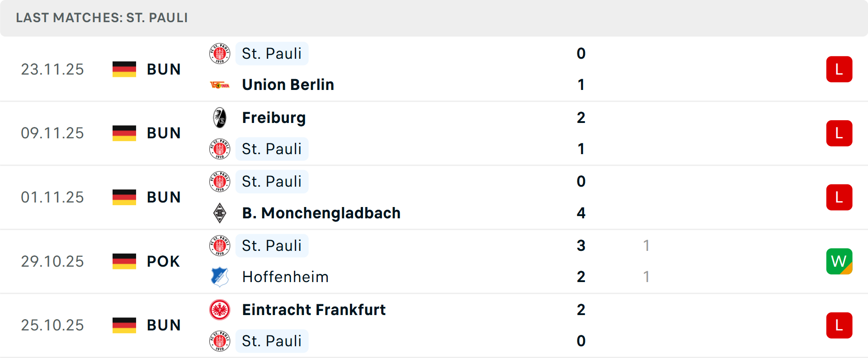This screenshot has width=868, height=358.
Task: Open the 01.11.25 match row date
Action: [52, 198]
